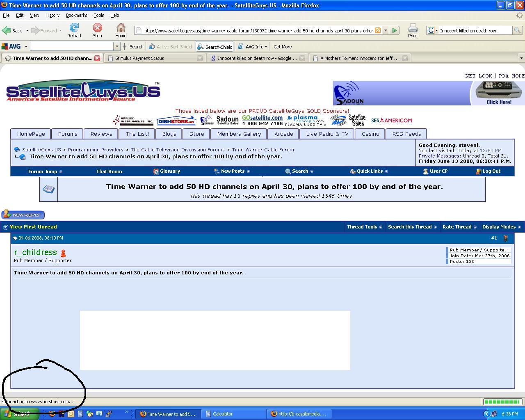The height and width of the screenshot is (420, 525).
Task: Click the NEW REPLY button
Action: tap(23, 215)
